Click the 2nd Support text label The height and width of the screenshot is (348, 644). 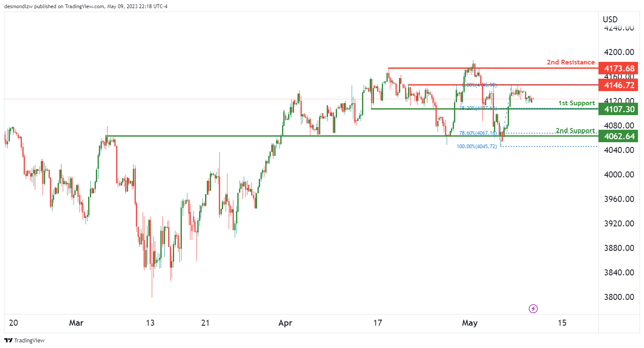tap(575, 131)
